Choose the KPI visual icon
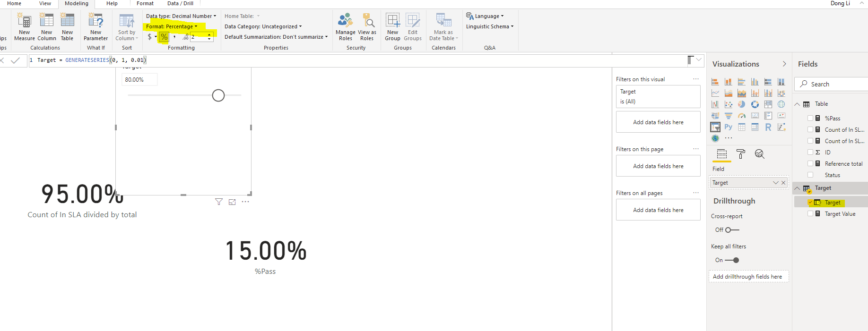The height and width of the screenshot is (331, 868). click(x=781, y=116)
